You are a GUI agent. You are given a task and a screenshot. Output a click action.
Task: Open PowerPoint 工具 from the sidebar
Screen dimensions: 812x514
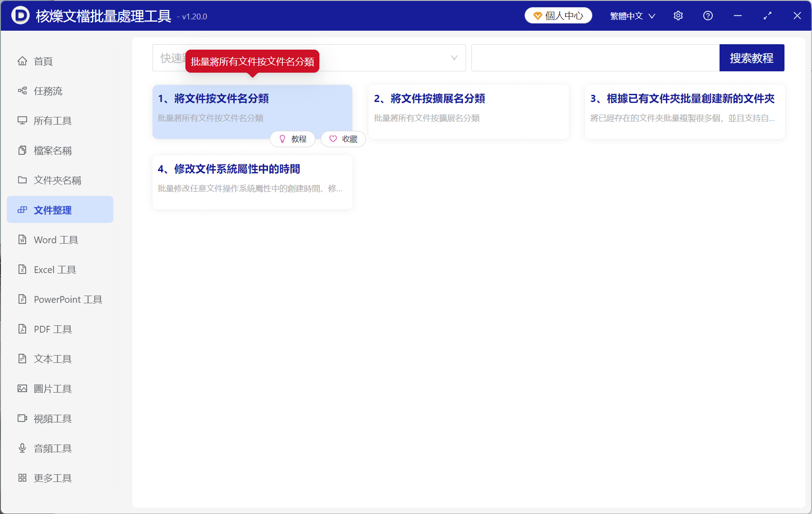tap(67, 299)
